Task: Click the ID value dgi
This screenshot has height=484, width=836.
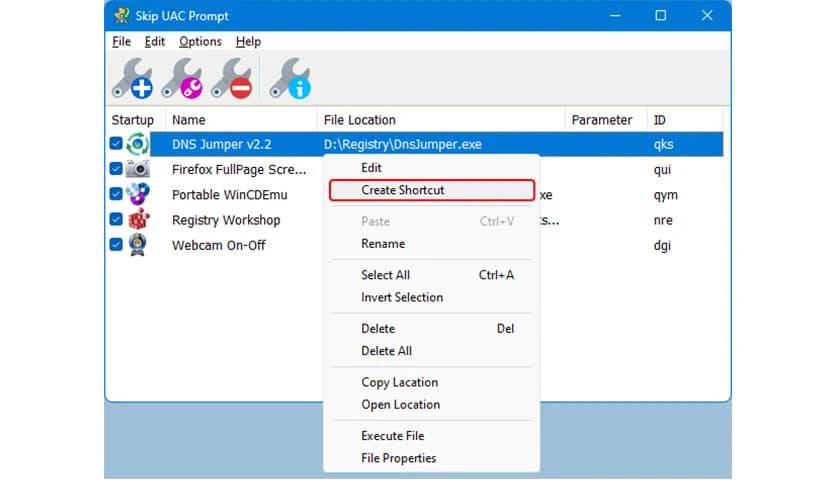Action: click(x=662, y=246)
